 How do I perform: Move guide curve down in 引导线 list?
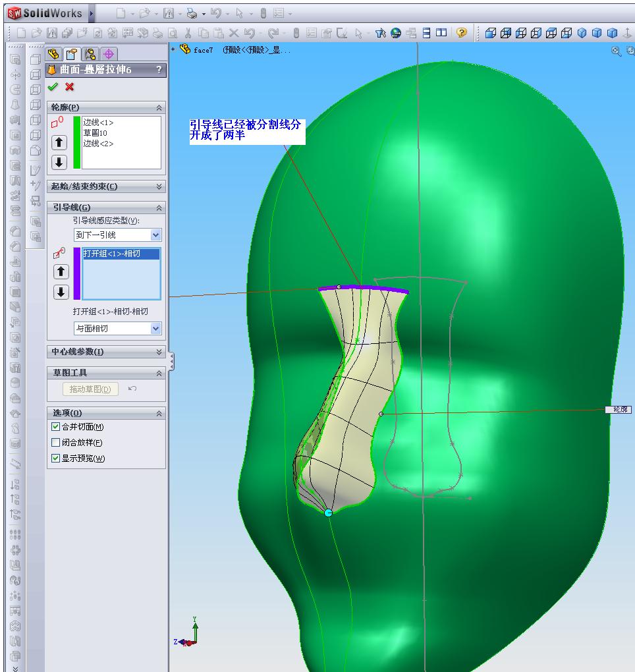coord(61,293)
